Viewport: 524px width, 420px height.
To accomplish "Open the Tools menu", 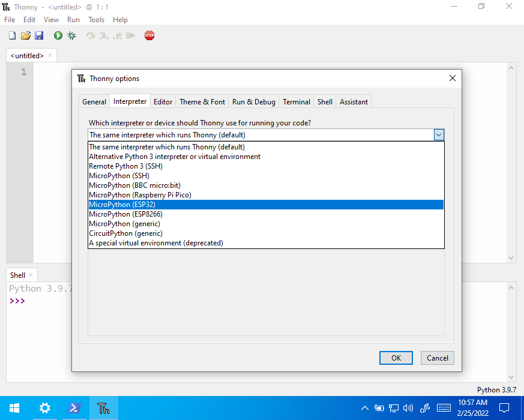I will click(x=96, y=20).
